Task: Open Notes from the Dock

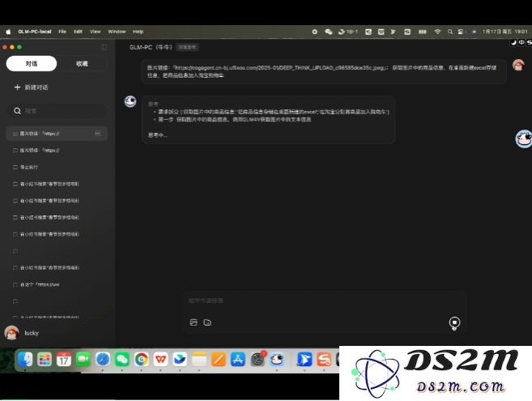Action: 199,359
